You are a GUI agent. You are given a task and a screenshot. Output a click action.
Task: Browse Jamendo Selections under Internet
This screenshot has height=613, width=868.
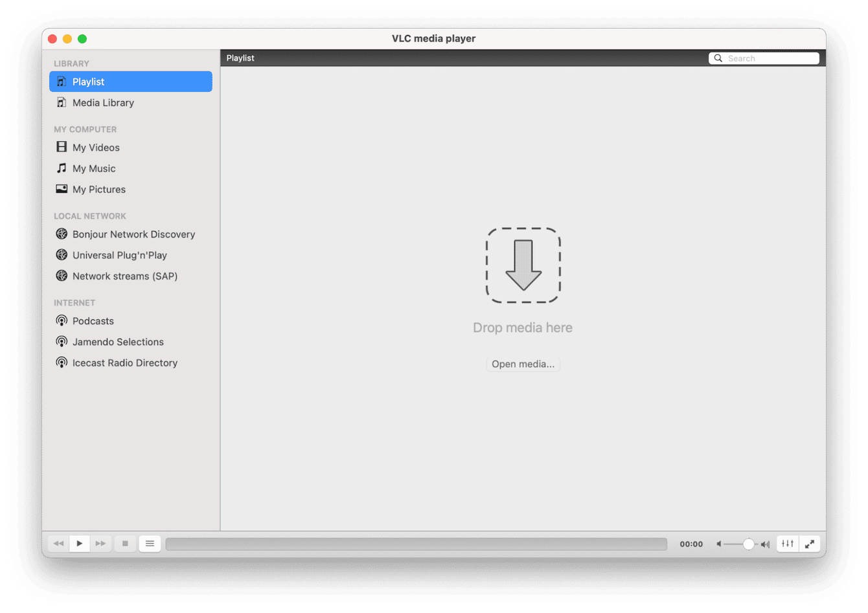pyautogui.click(x=118, y=342)
